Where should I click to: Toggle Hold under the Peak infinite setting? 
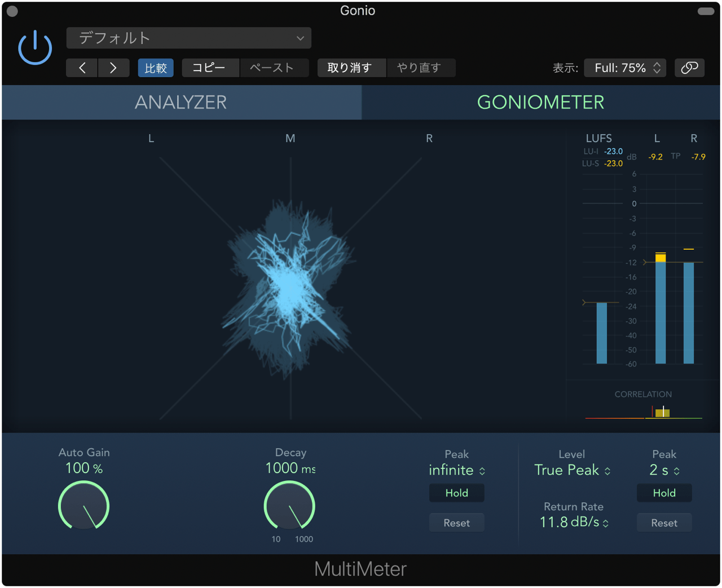tap(456, 493)
